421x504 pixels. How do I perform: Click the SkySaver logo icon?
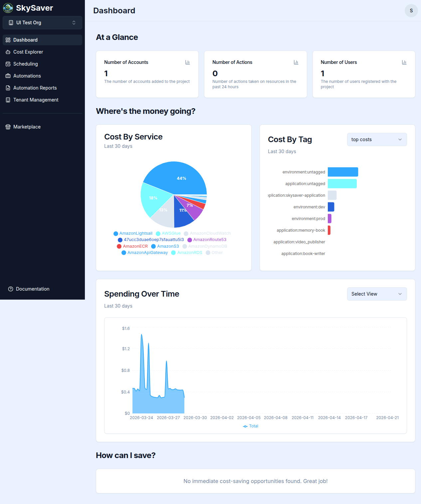point(8,8)
